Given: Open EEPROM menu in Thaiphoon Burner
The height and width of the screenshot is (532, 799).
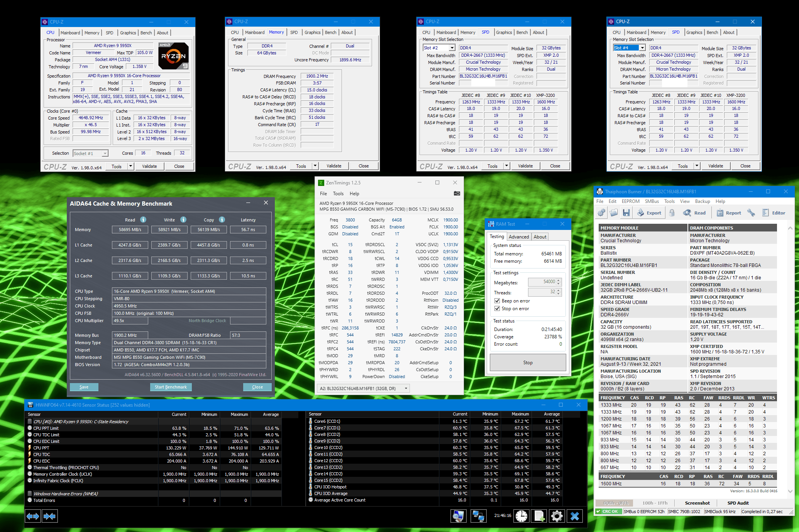Looking at the screenshot, I should click(x=630, y=201).
